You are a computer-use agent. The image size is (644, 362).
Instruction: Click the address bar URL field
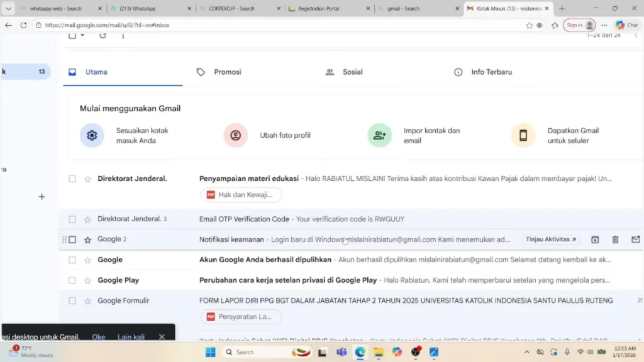(279, 25)
